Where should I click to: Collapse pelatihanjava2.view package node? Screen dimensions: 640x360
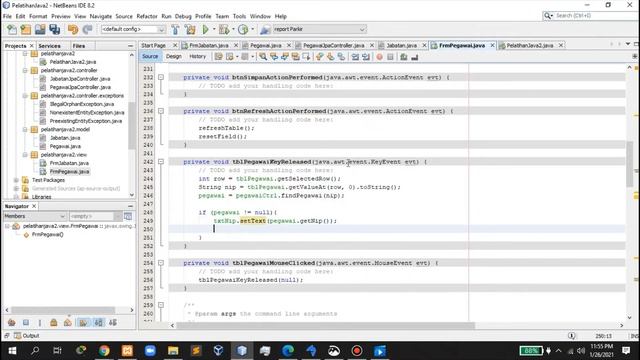(x=25, y=155)
